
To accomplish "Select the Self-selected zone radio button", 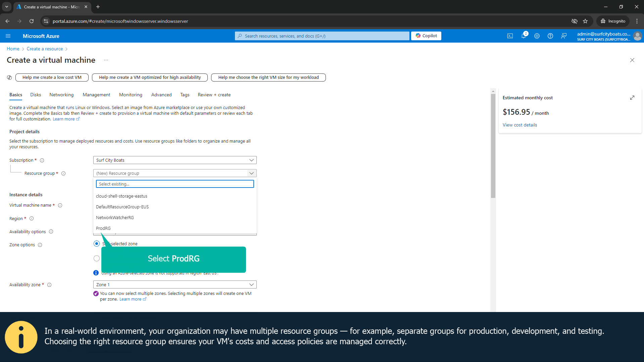I will (96, 244).
